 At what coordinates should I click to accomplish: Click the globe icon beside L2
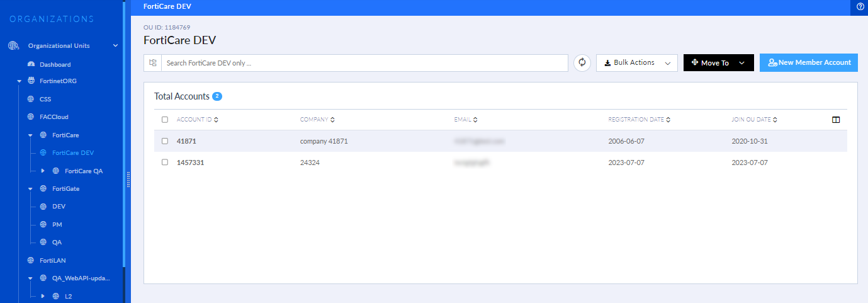click(56, 296)
